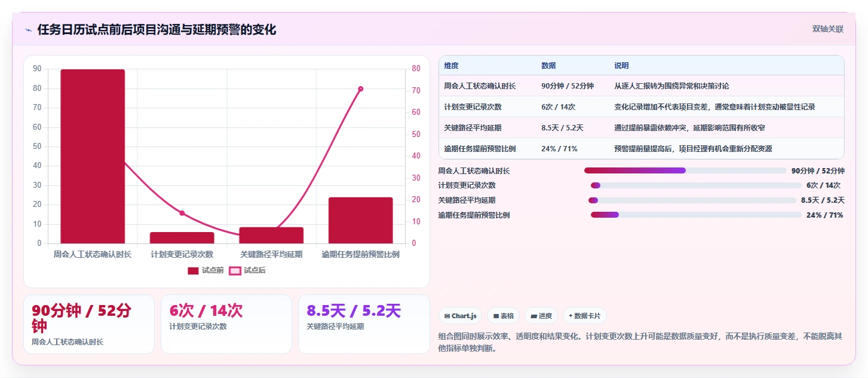Click the description starting 通过提前暴露依赖冲突
The height and width of the screenshot is (378, 868).
coord(689,128)
